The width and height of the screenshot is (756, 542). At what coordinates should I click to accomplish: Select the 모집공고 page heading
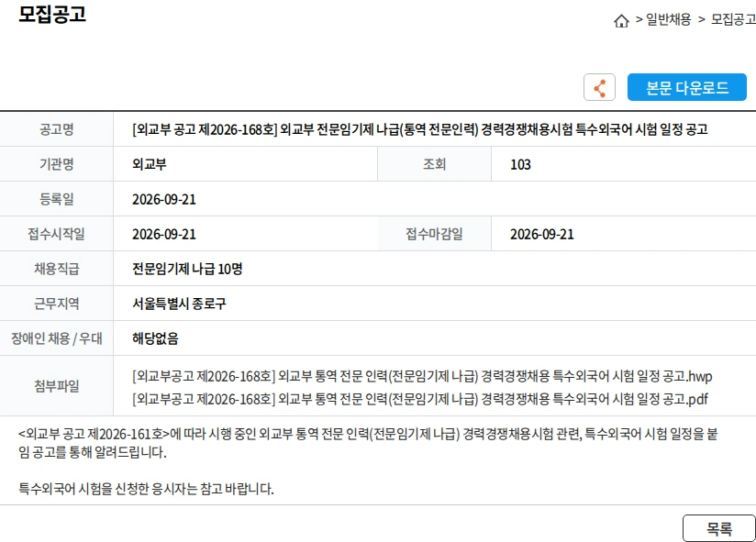(52, 14)
